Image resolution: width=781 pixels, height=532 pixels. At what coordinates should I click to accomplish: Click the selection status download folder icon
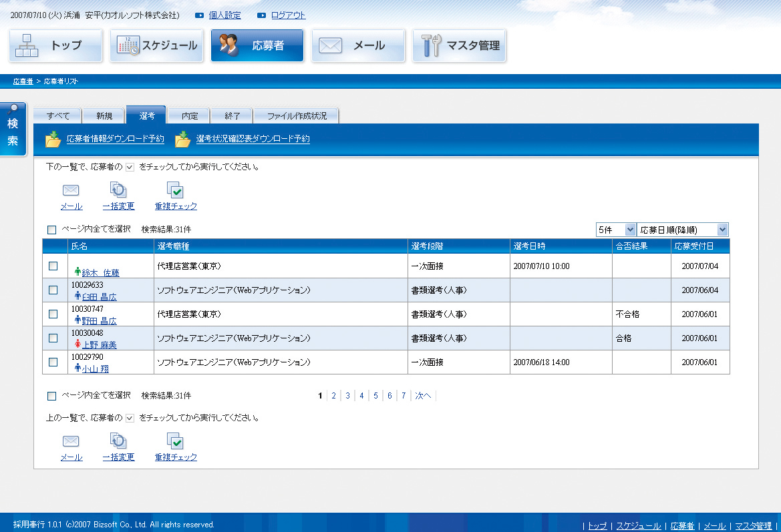click(182, 140)
